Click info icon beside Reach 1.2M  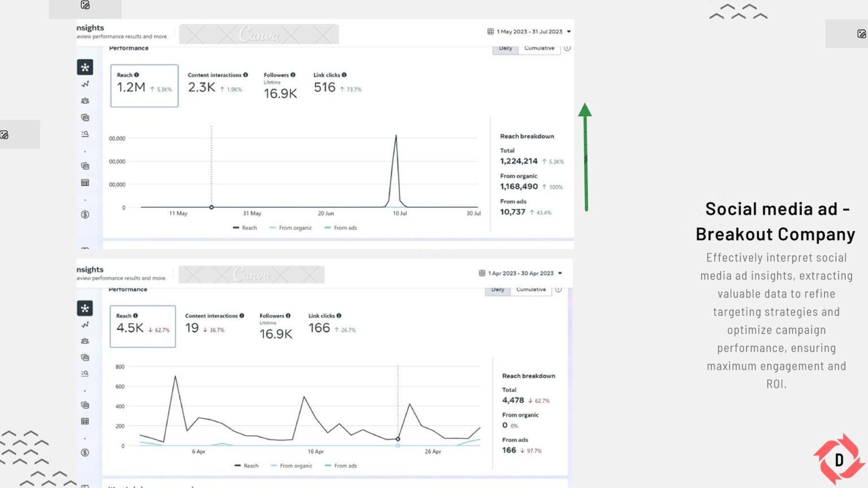pos(137,75)
